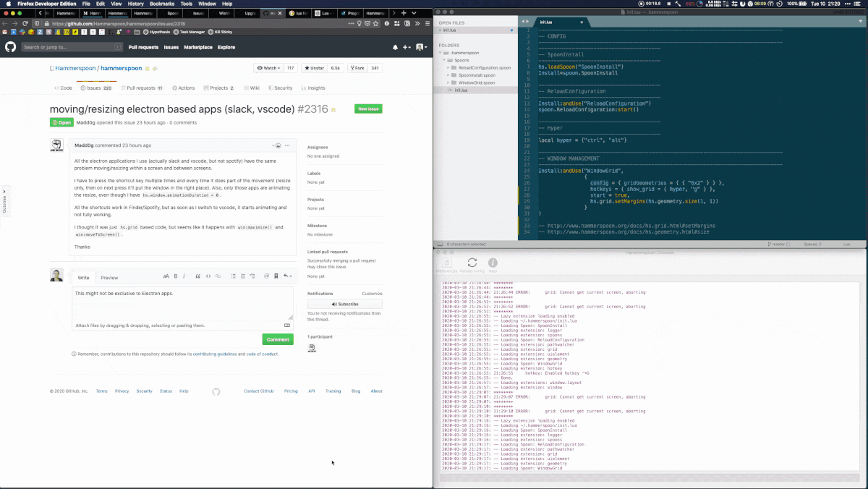Click in the comment text area
The height and width of the screenshot is (489, 868).
coord(182,304)
